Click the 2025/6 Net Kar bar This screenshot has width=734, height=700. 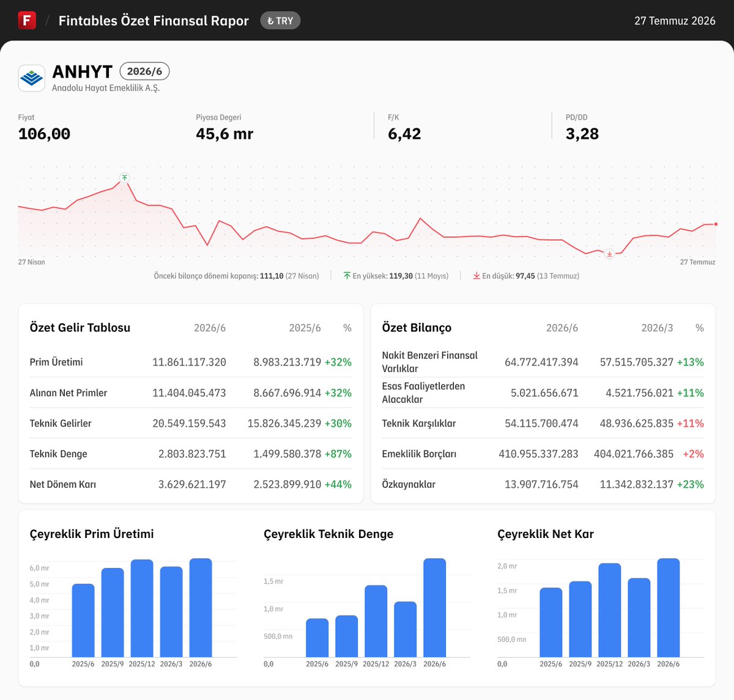tap(551, 622)
